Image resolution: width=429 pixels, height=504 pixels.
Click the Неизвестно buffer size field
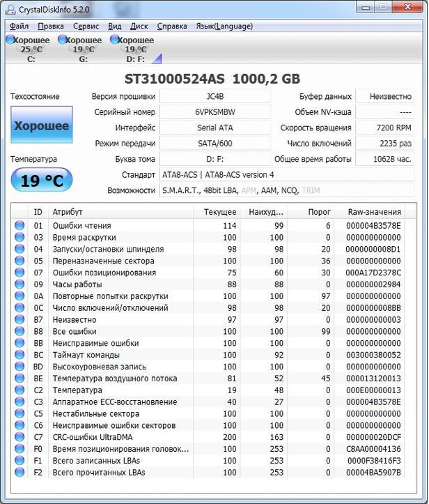click(x=384, y=96)
